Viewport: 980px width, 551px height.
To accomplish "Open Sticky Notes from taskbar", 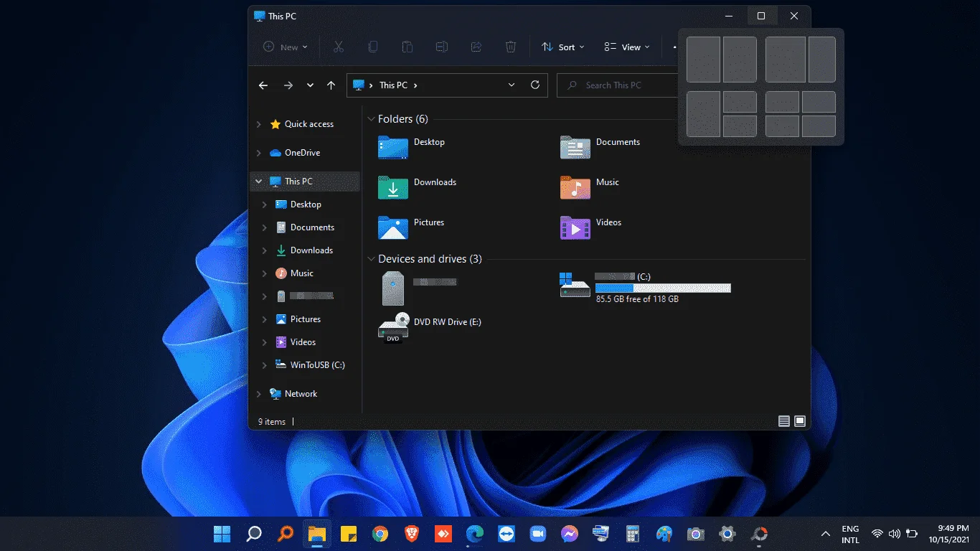I will 349,534.
